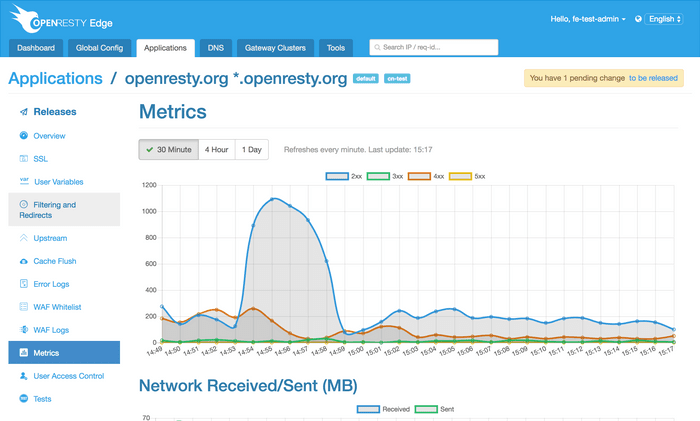
Task: Click the WAF Logs shield icon
Action: [24, 329]
